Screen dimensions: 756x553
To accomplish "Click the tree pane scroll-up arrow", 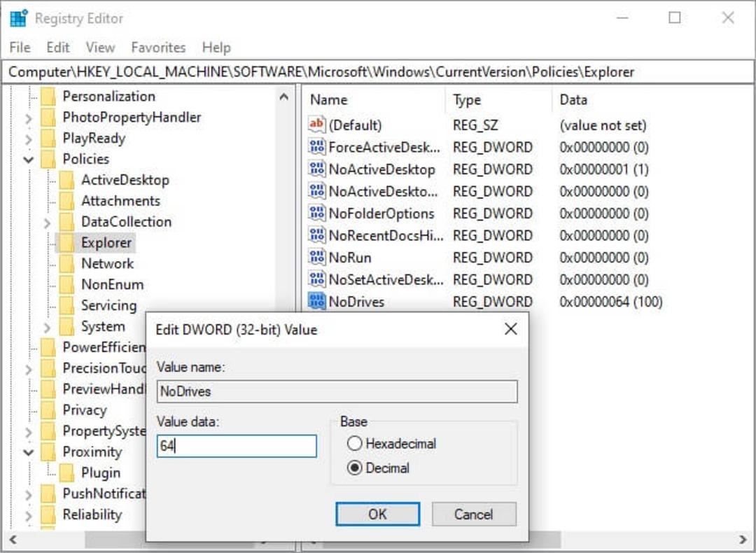I will (283, 97).
